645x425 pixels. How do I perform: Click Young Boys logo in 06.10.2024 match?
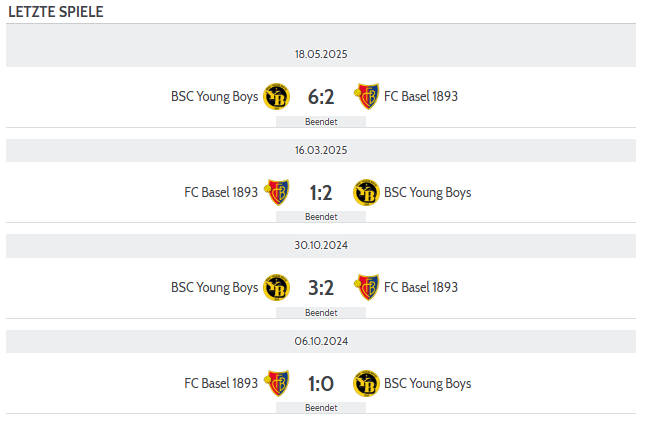coord(366,383)
